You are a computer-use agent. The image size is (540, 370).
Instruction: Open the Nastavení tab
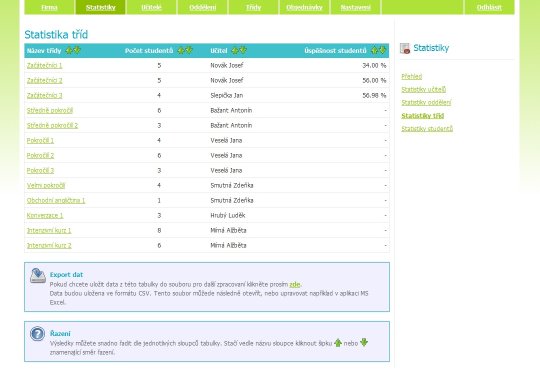point(355,7)
